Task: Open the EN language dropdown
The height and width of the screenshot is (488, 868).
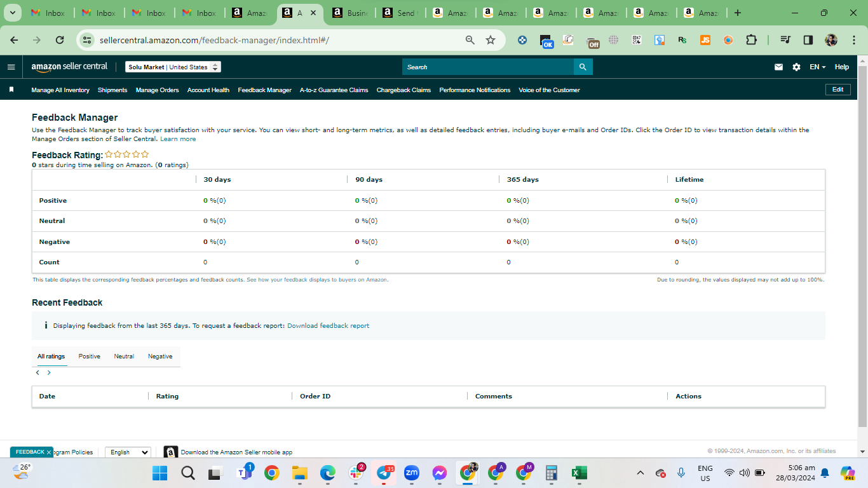Action: [817, 67]
